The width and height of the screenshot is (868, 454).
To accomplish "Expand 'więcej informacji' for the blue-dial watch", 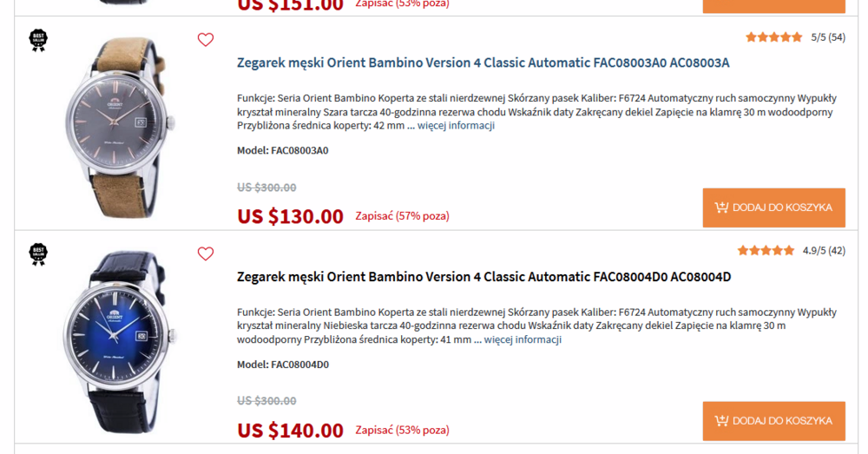I will (x=523, y=339).
